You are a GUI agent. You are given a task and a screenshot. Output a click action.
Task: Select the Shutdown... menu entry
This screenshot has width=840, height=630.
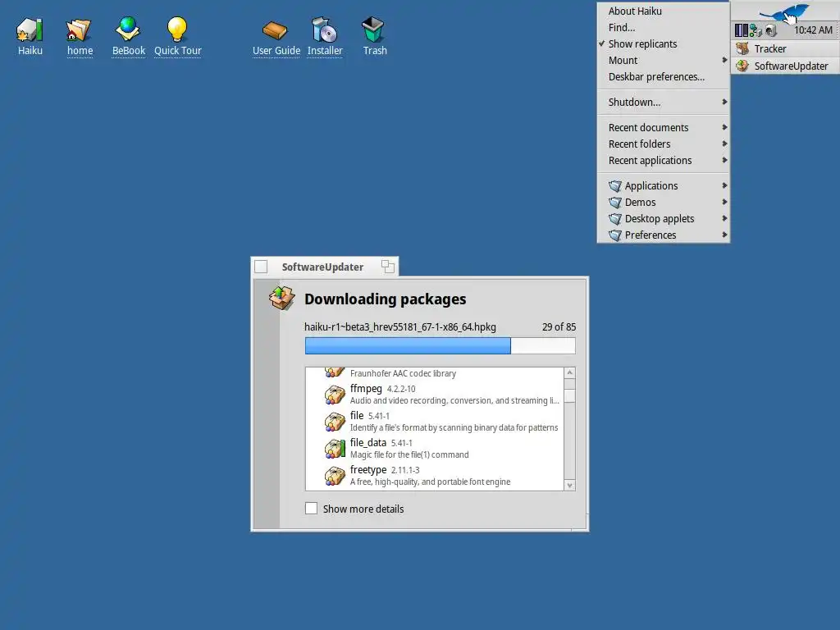coord(663,102)
